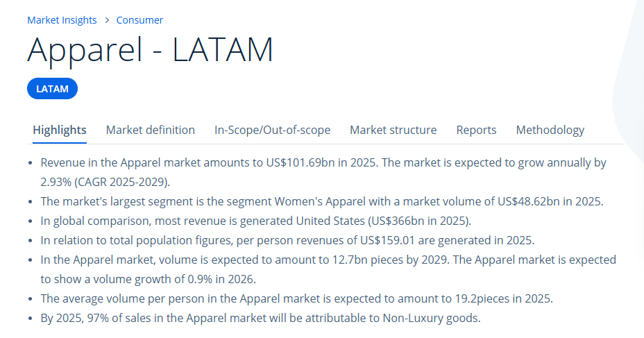
Task: Click the breadcrumb chevron separator
Action: (107, 20)
